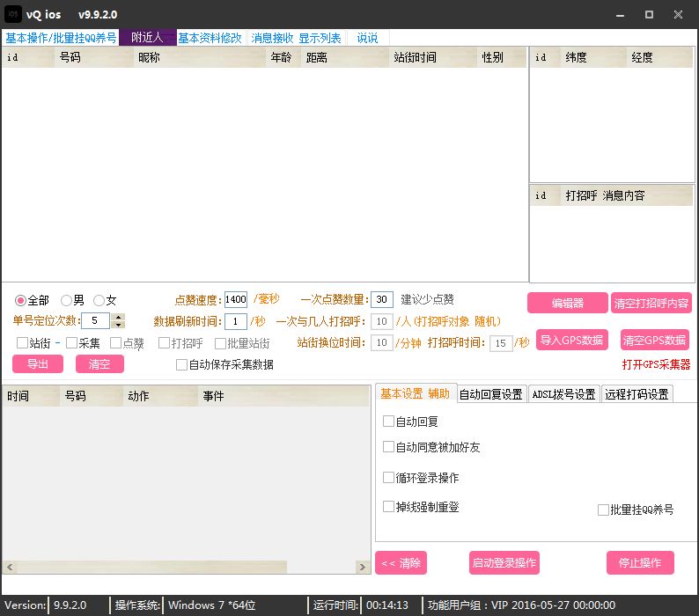
Task: Sort by the 昵称 column header
Action: [199, 57]
